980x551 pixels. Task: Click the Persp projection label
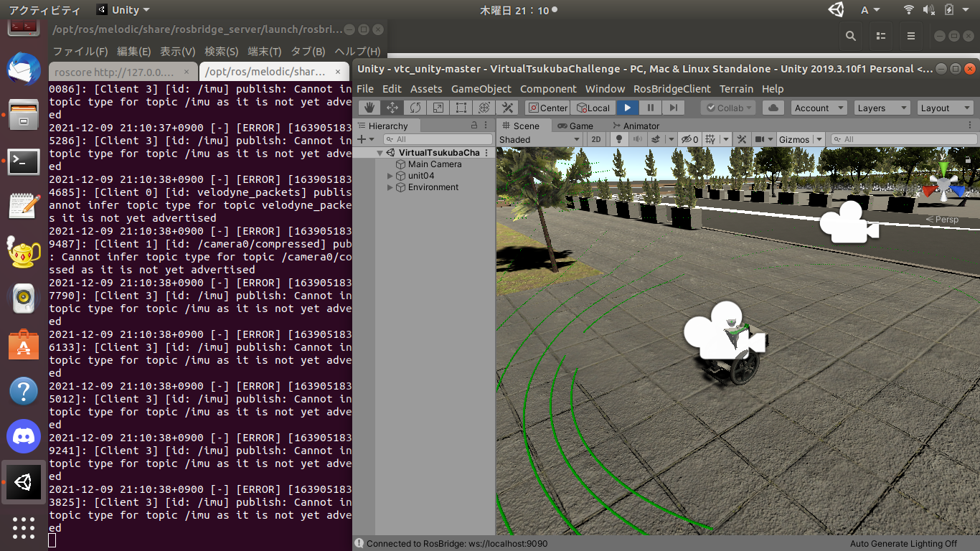942,220
